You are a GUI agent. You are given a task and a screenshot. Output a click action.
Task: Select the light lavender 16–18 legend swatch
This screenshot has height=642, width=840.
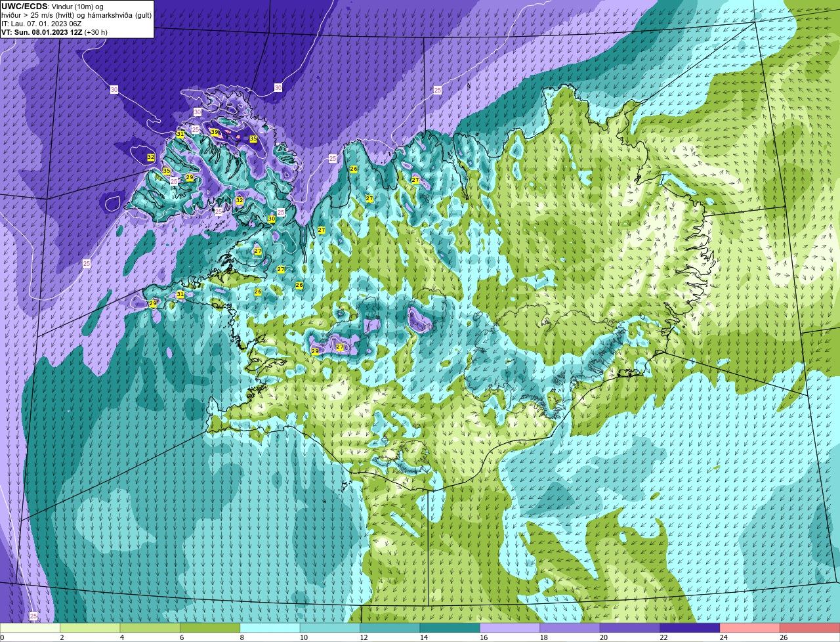pos(511,628)
